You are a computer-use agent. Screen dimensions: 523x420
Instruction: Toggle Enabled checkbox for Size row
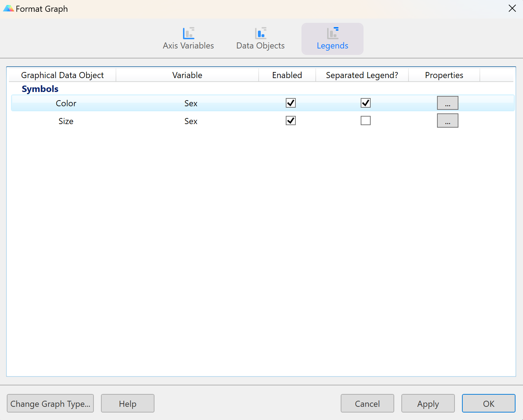point(291,121)
